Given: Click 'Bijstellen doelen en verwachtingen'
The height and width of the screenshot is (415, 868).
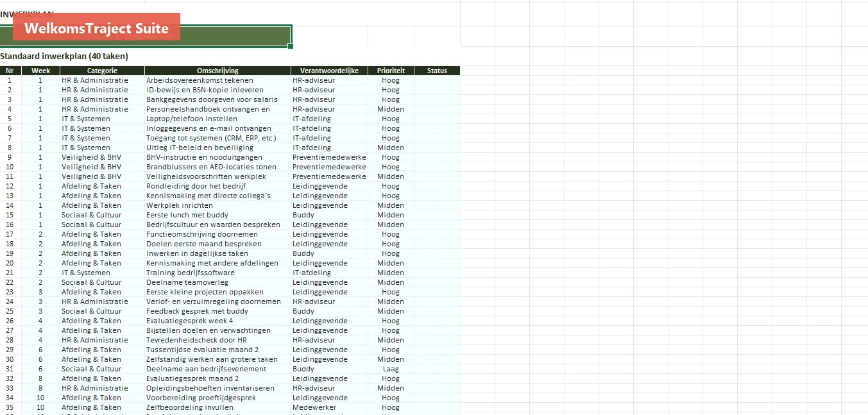Looking at the screenshot, I should pos(218,330).
